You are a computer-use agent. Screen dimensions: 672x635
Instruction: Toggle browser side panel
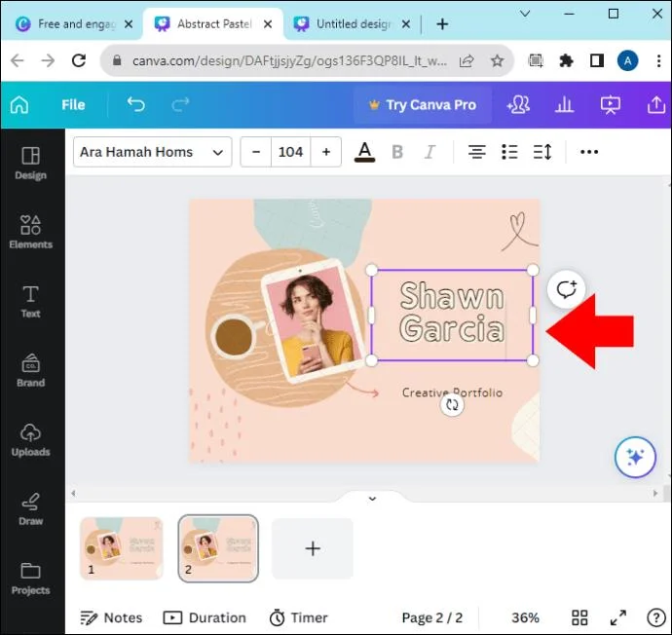[597, 60]
